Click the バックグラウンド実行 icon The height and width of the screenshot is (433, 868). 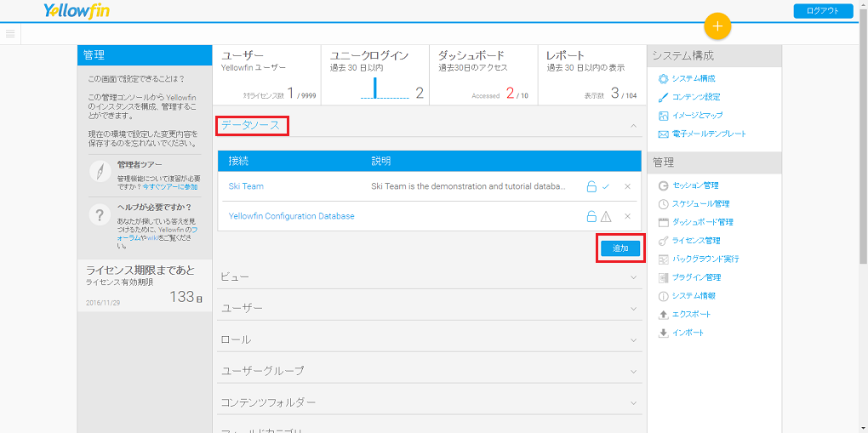[663, 259]
